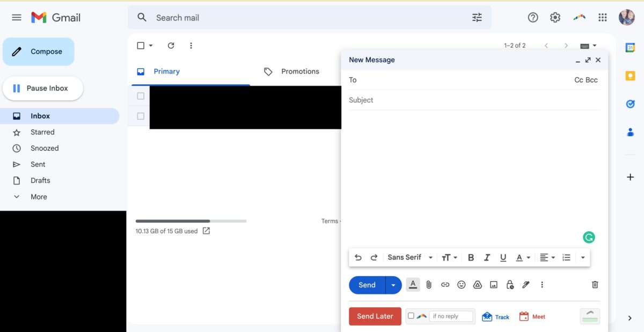644x332 pixels.
Task: Check the select-all checkbox
Action: pyautogui.click(x=141, y=46)
